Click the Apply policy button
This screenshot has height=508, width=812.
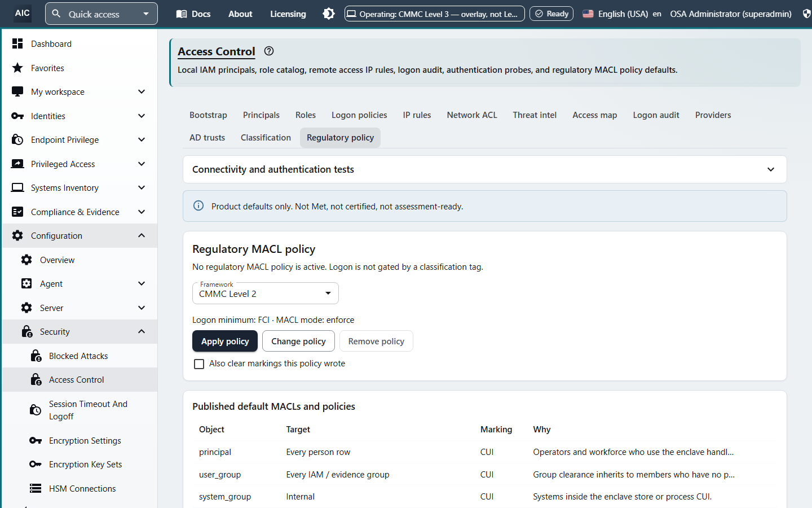(225, 341)
